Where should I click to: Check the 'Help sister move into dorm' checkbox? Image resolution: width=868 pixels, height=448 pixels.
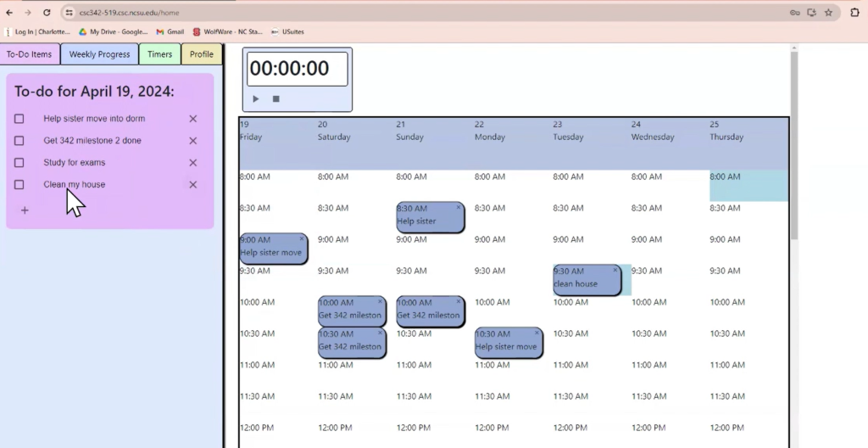coord(19,119)
